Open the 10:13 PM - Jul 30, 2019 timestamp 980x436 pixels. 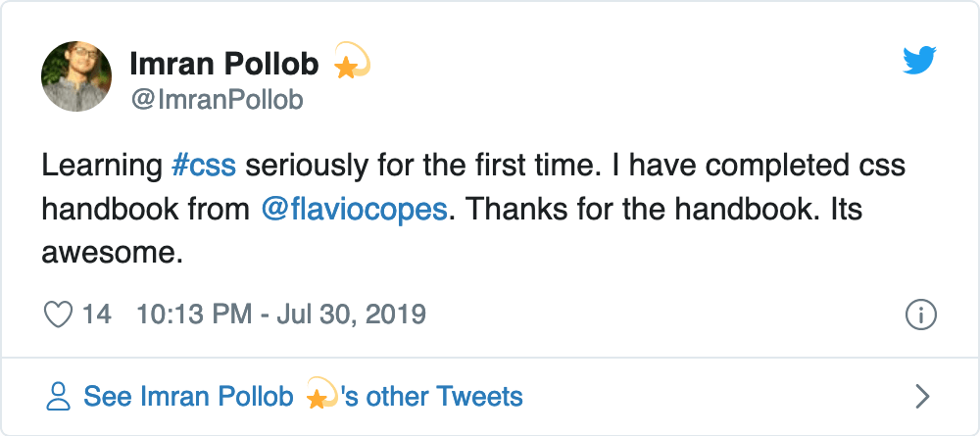pyautogui.click(x=281, y=315)
